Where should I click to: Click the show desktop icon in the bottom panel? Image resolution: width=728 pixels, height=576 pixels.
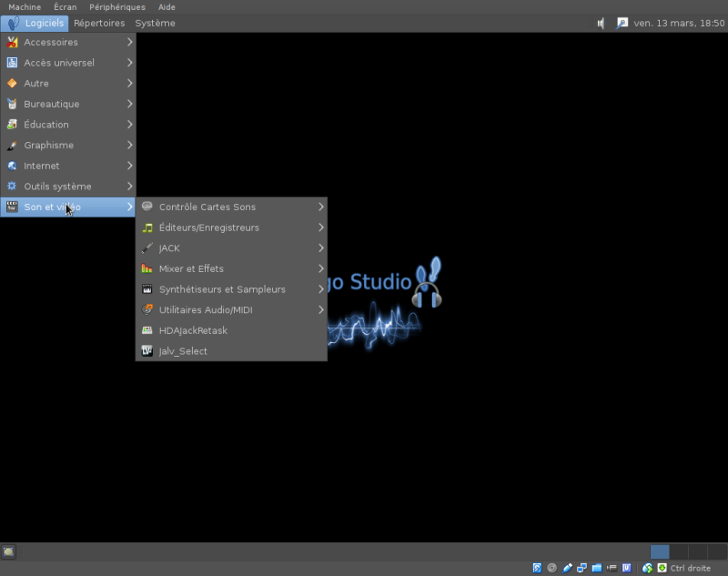9,551
